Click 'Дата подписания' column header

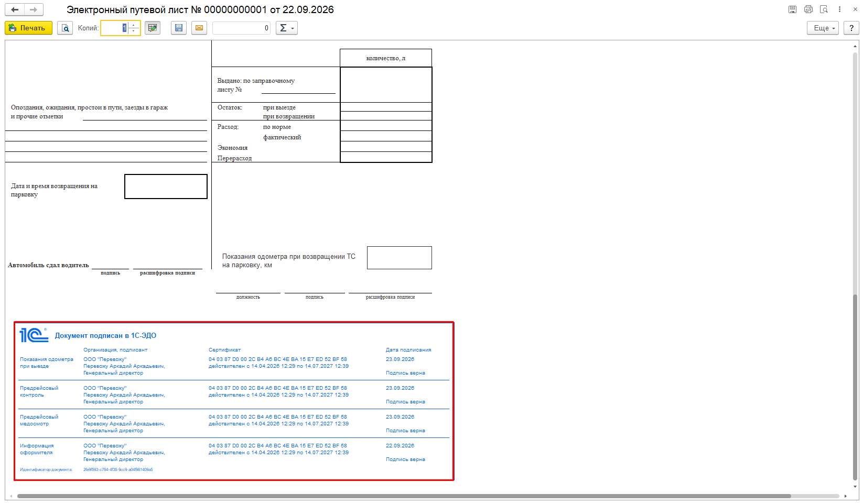click(x=408, y=350)
